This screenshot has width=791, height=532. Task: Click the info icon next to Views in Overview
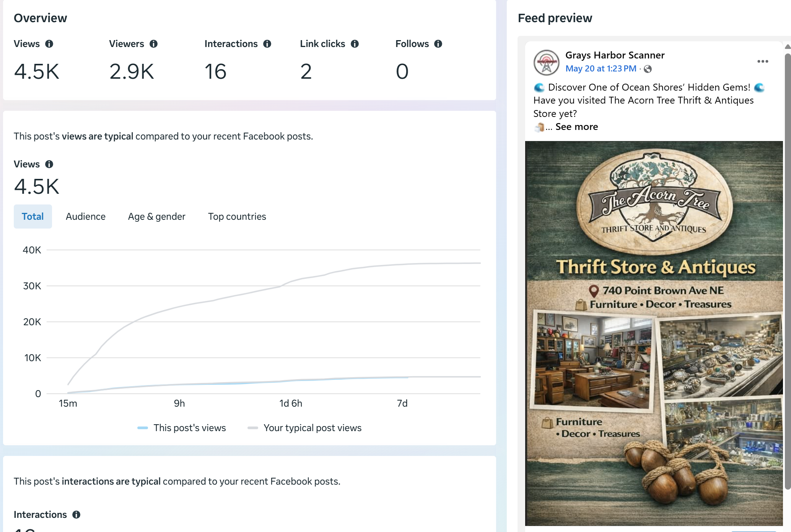coord(49,44)
